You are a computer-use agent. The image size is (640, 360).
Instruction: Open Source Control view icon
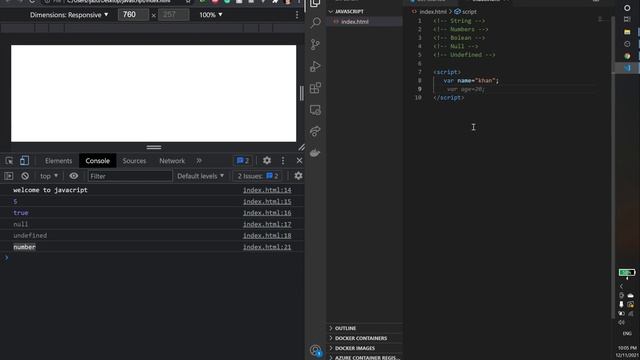click(x=315, y=44)
